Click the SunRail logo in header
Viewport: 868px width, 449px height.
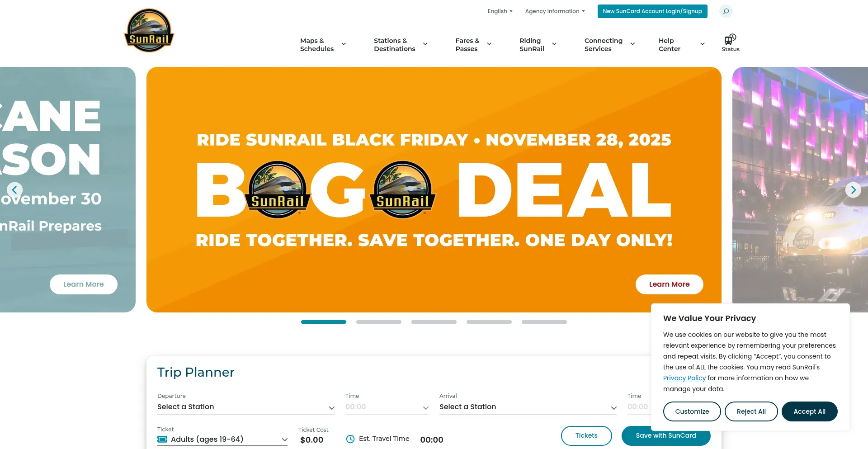click(149, 30)
